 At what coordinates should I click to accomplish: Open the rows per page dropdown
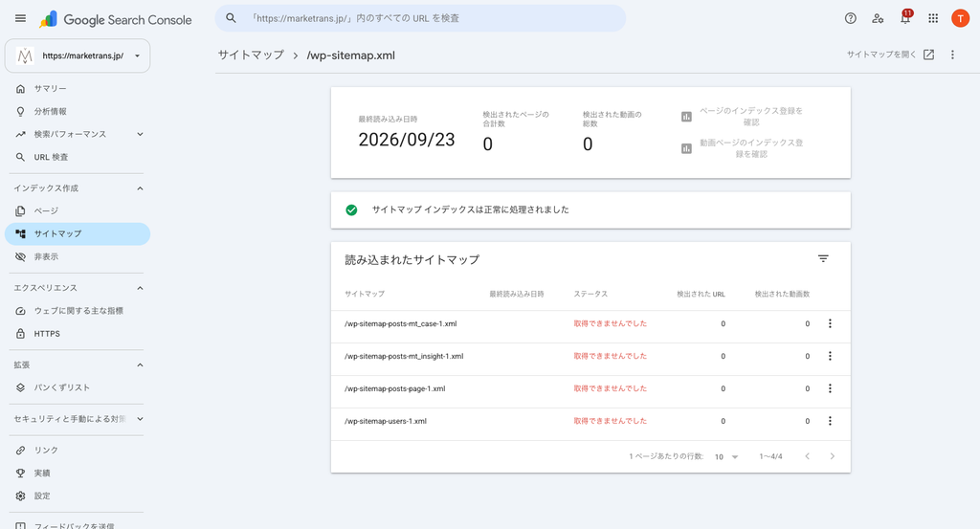[726, 456]
